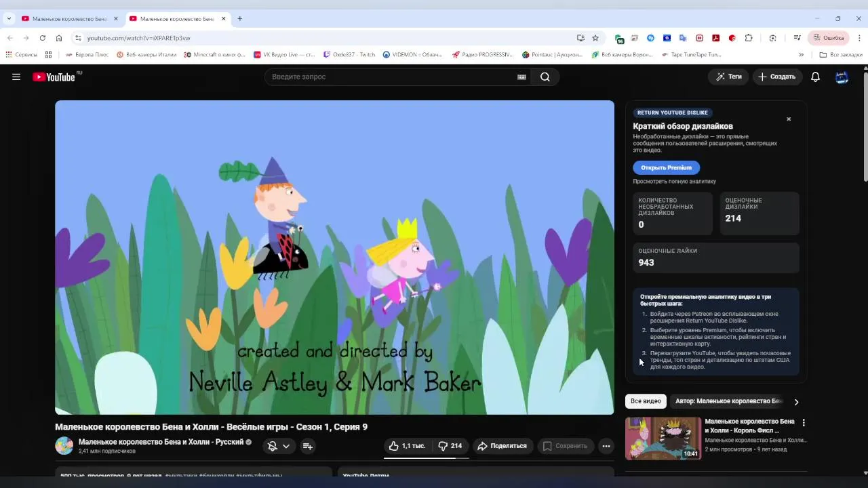Screen dimensions: 868x488
Task: Click the install app icon in address bar
Action: click(580, 38)
